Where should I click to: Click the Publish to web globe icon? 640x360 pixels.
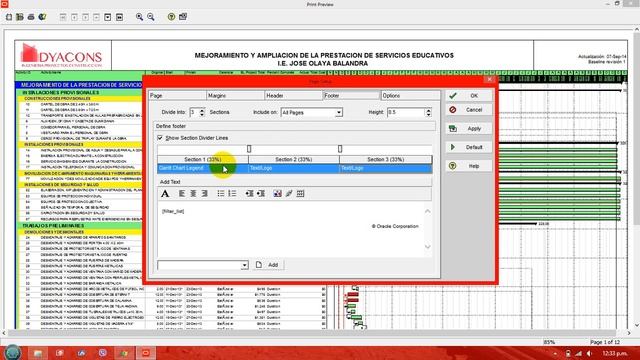(x=42, y=17)
